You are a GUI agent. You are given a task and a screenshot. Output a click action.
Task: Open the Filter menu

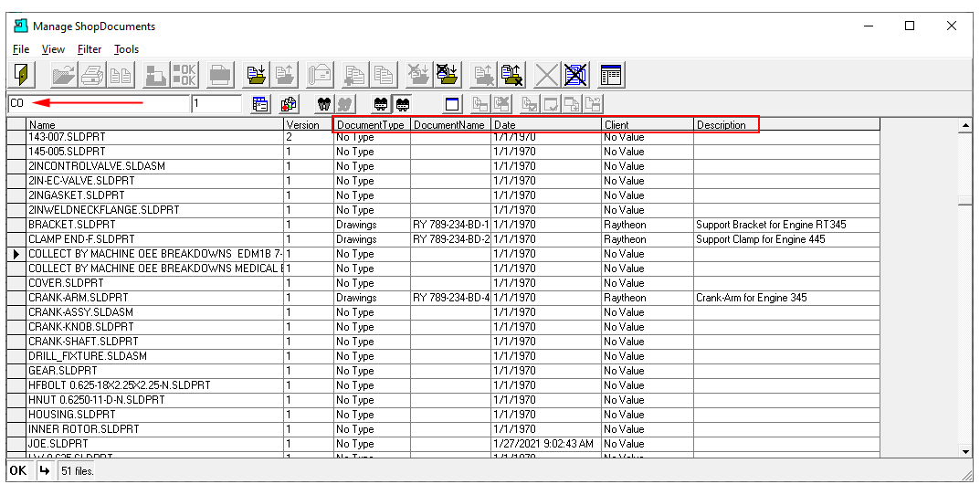click(x=90, y=48)
